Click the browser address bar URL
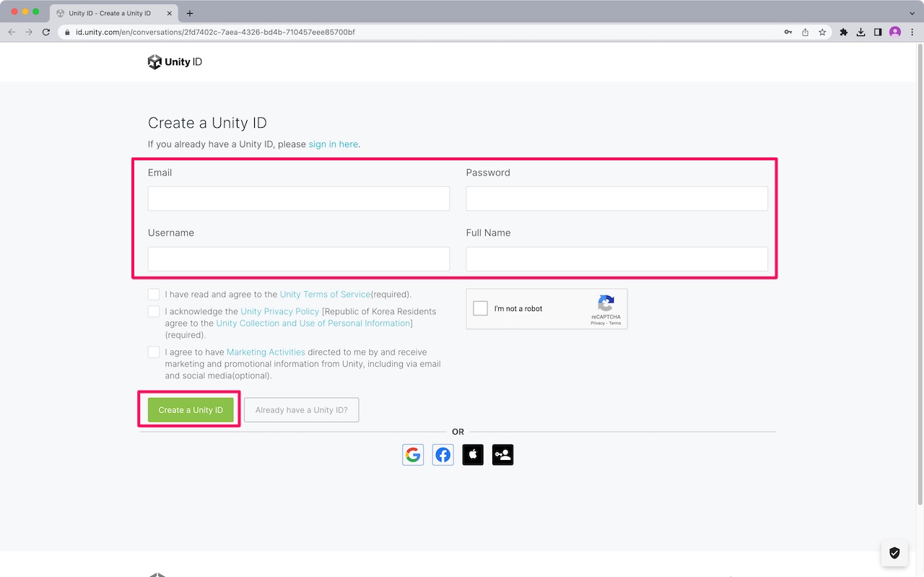 pos(215,32)
